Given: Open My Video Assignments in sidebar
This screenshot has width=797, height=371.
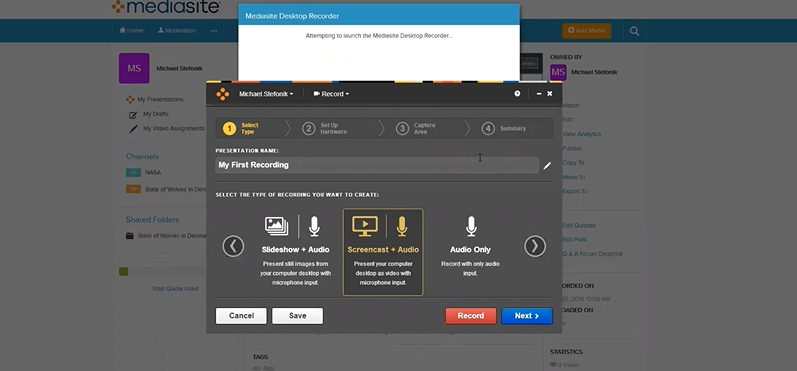Looking at the screenshot, I should coord(173,129).
